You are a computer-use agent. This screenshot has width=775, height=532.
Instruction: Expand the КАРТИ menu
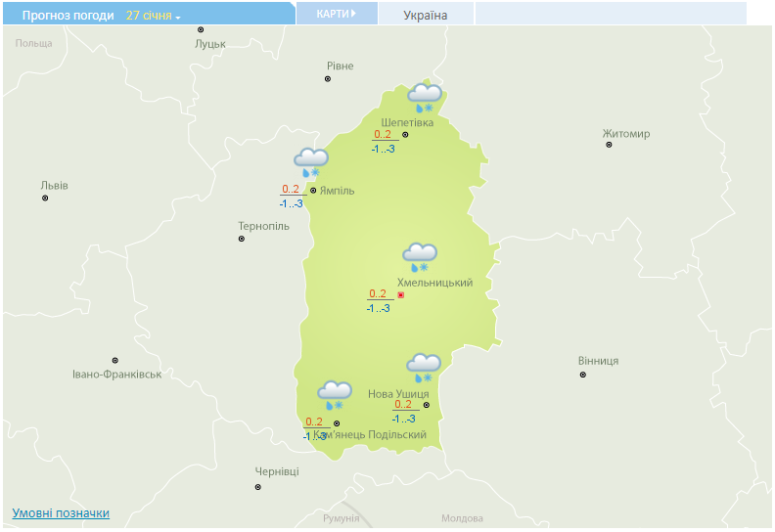tap(336, 14)
